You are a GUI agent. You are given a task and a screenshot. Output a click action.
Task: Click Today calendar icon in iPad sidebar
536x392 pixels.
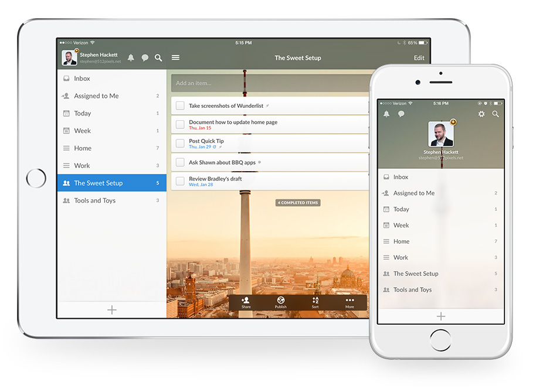[x=66, y=113]
